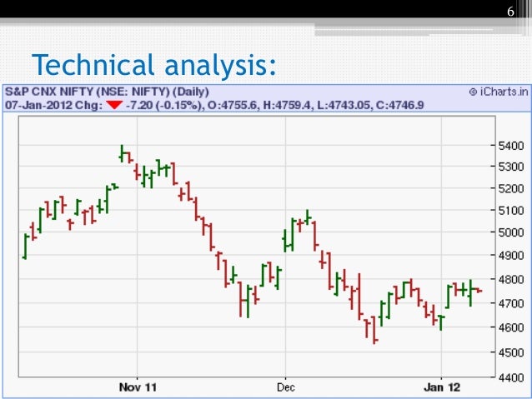The width and height of the screenshot is (532, 399).
Task: Click the last red bar at chart end
Action: tap(479, 291)
